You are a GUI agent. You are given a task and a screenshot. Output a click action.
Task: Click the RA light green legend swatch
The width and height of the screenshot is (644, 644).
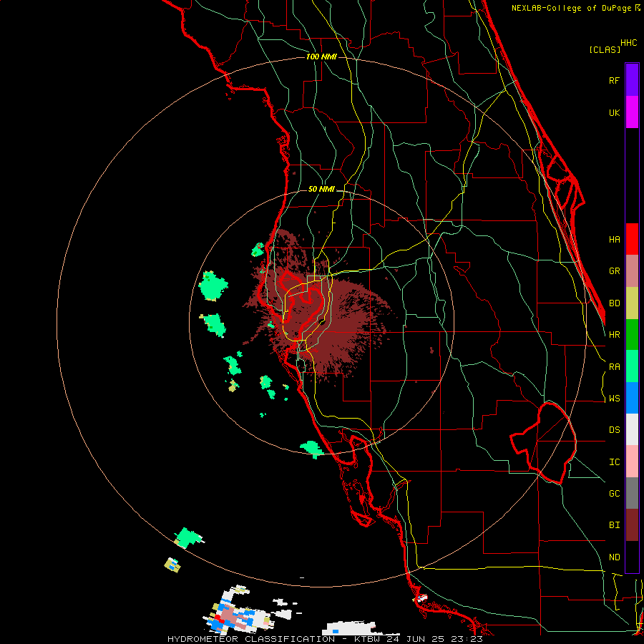pyautogui.click(x=632, y=366)
